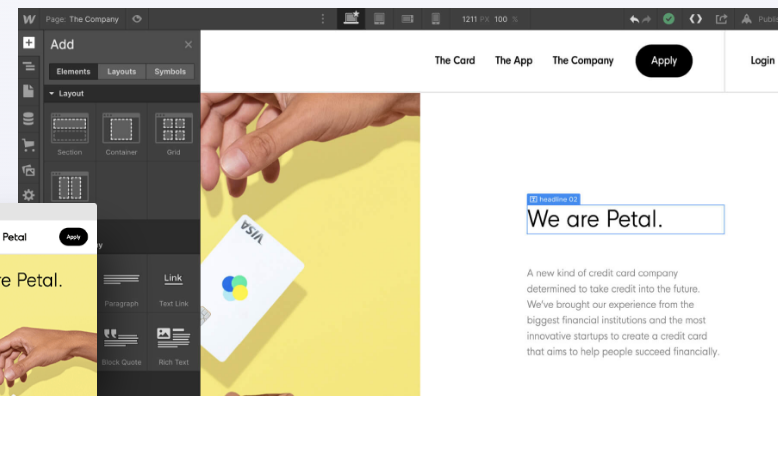Switch to mobile portrait breakpoint
This screenshot has height=452, width=778.
(436, 19)
